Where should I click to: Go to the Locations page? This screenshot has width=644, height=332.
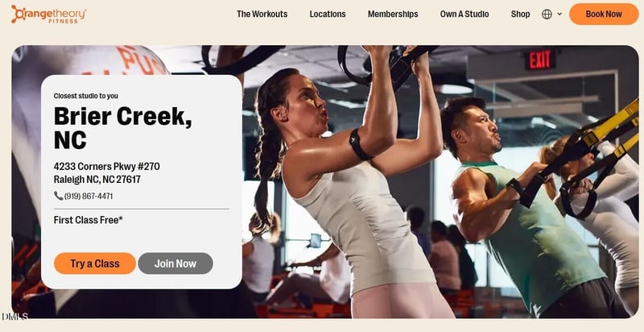[328, 14]
